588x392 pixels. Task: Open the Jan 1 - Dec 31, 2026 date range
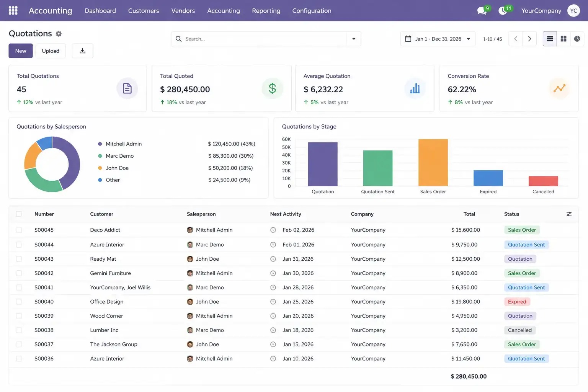click(x=438, y=39)
